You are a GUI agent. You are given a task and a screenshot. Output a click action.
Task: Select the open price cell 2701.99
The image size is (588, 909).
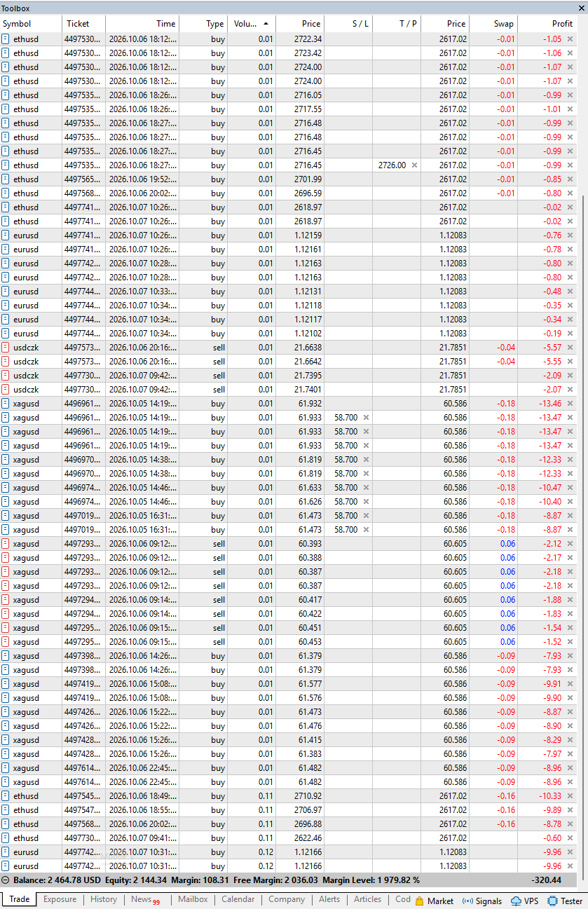[x=308, y=179]
